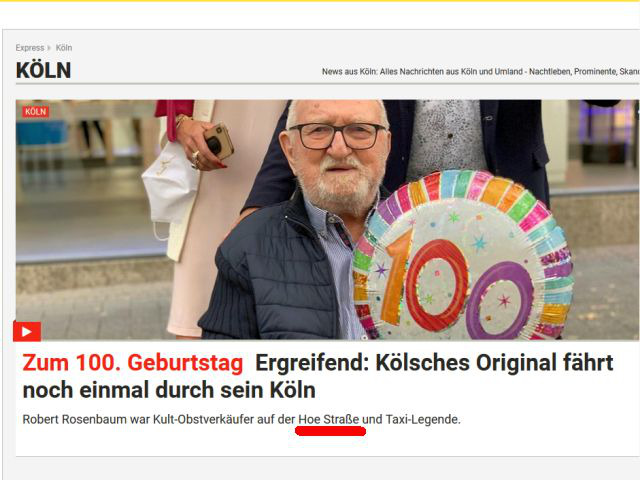
Task: Click the 'News aus Köln' tagline text
Action: (480, 71)
